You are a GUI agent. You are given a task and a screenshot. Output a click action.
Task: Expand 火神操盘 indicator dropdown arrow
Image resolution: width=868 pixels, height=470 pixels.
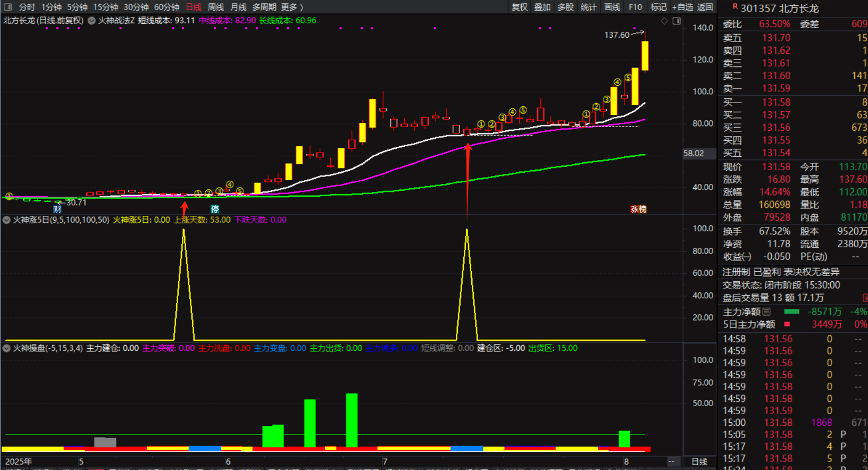7,348
